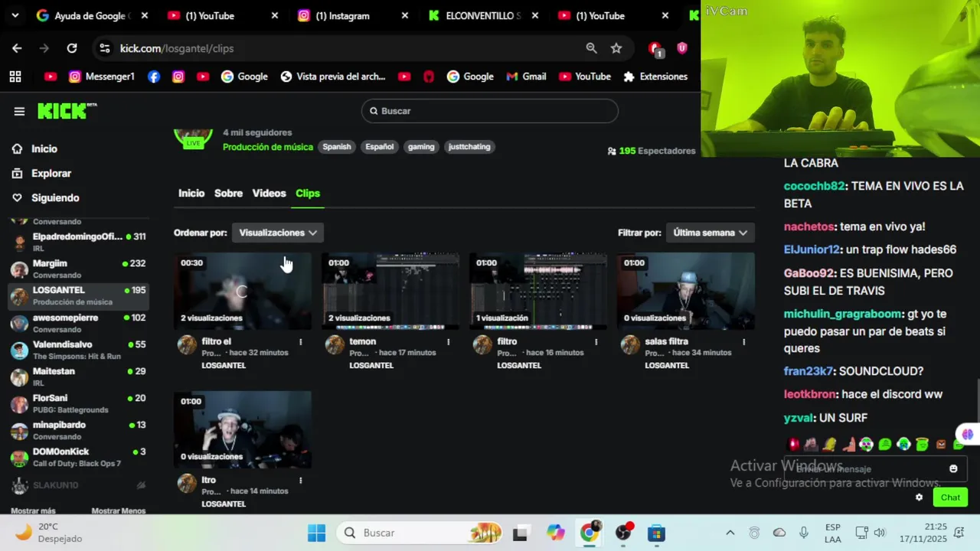
Task: Open the Extensiones bookmark
Action: coord(655,77)
